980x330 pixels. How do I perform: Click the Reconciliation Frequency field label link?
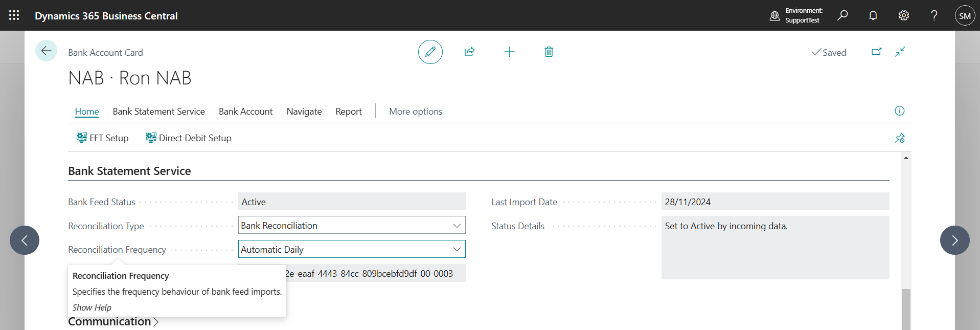coord(117,250)
